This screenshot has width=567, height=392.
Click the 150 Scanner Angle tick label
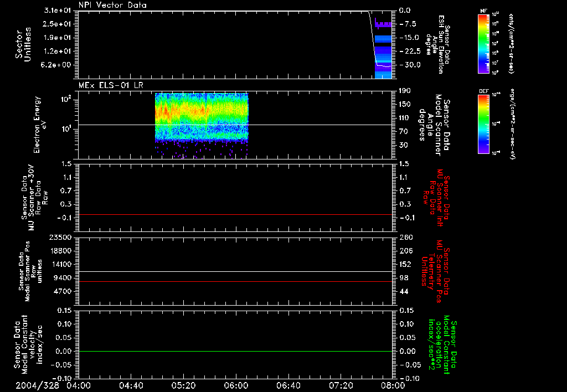[405, 105]
